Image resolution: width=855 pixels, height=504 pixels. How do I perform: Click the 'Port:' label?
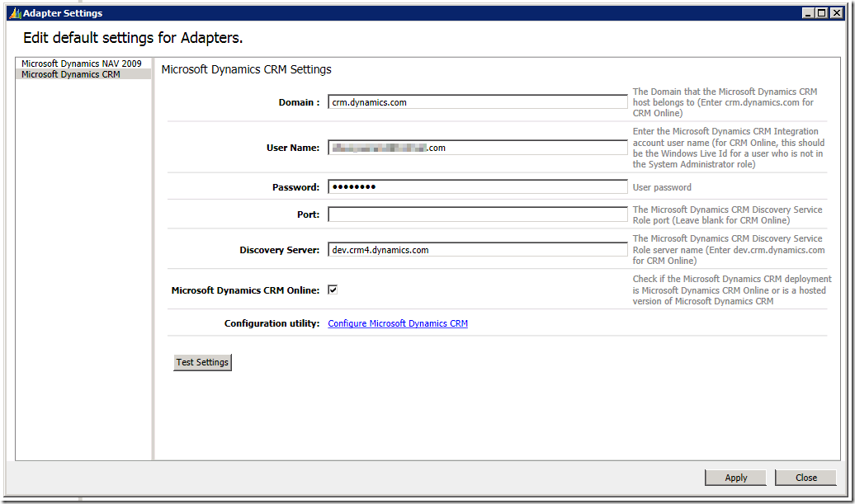click(308, 214)
